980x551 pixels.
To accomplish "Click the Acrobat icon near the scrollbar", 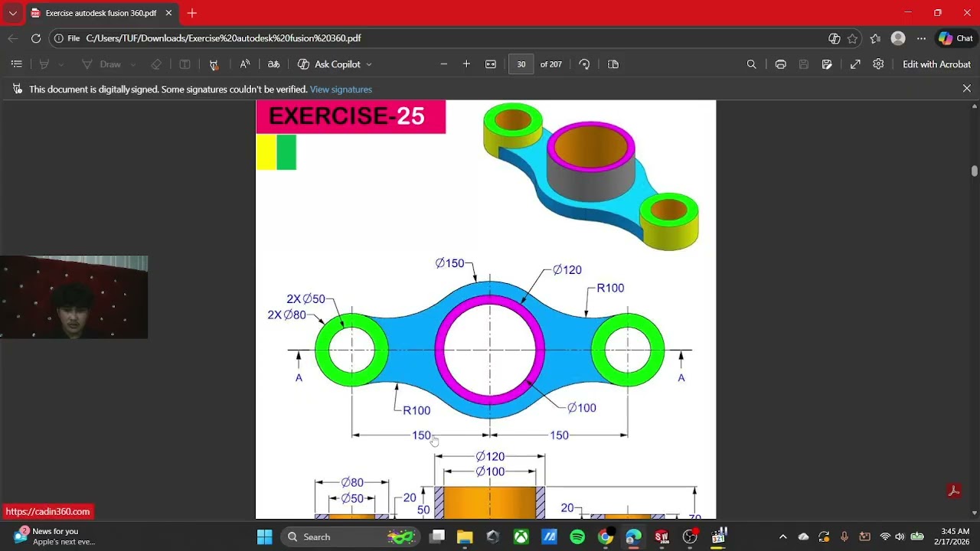I will pyautogui.click(x=954, y=491).
